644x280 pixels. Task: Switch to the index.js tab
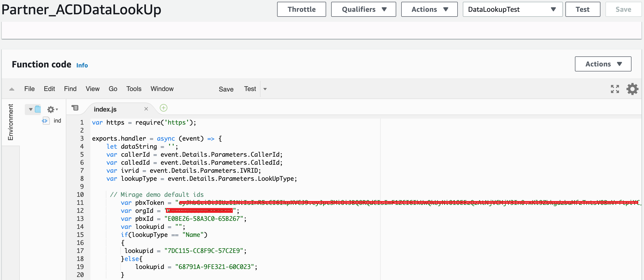point(105,109)
